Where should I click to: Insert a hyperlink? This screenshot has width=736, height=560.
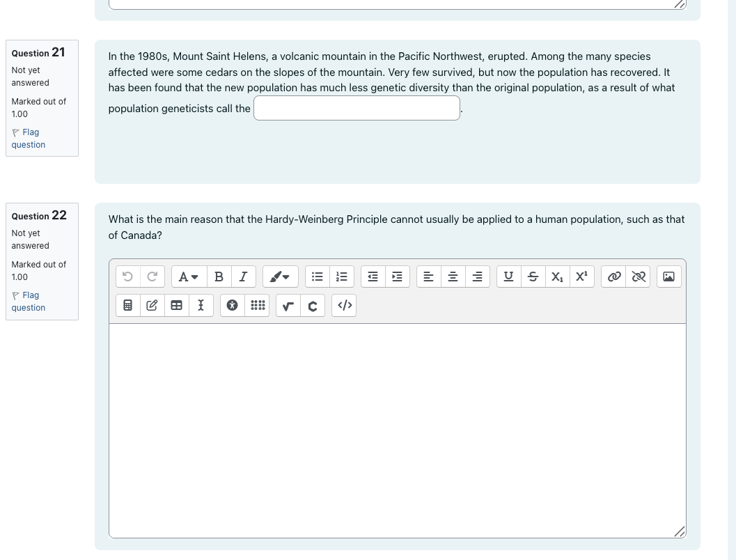tap(614, 277)
